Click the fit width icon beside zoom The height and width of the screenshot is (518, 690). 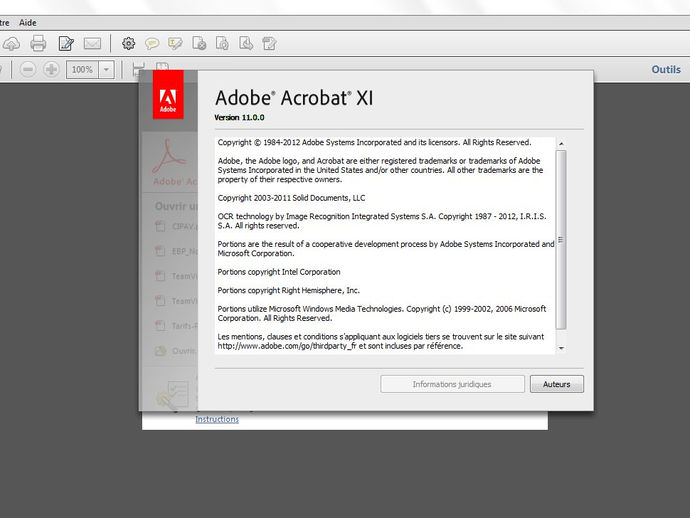tap(138, 68)
